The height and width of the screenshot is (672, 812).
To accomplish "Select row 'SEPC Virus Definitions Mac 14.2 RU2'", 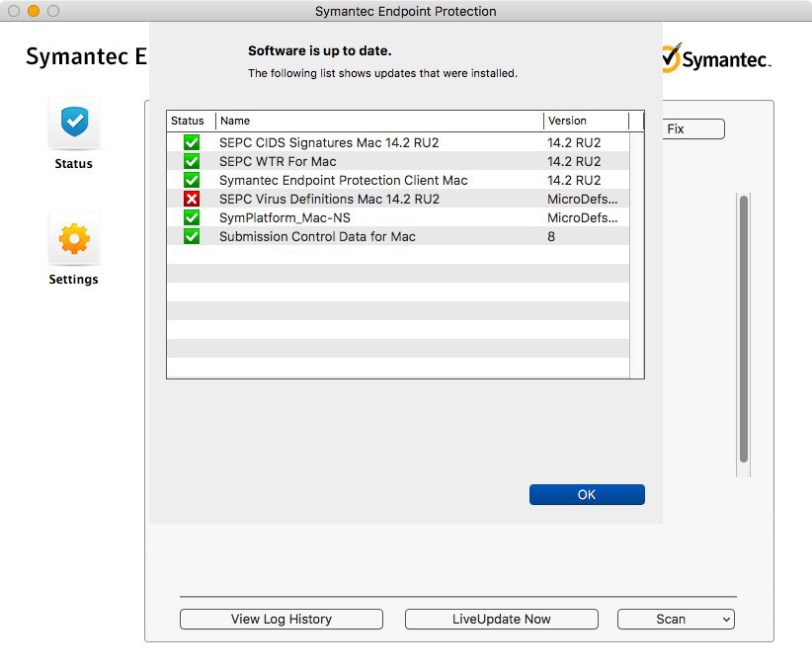I will pos(398,199).
